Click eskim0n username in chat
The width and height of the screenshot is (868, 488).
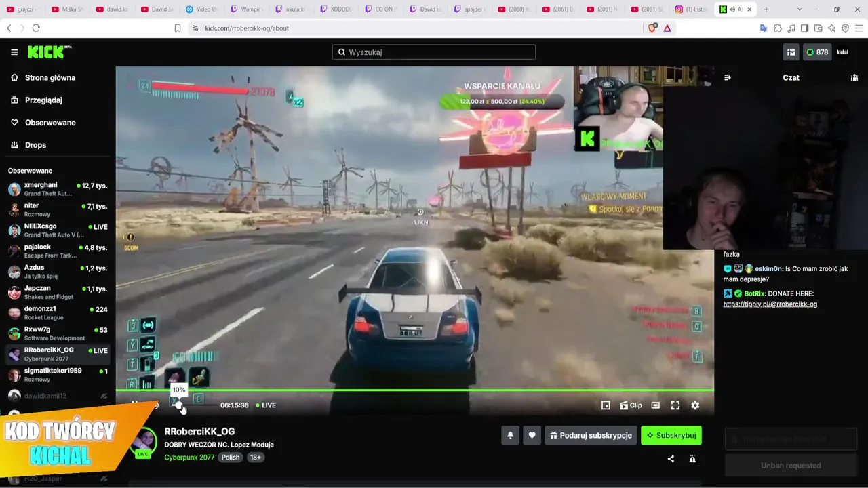point(769,269)
